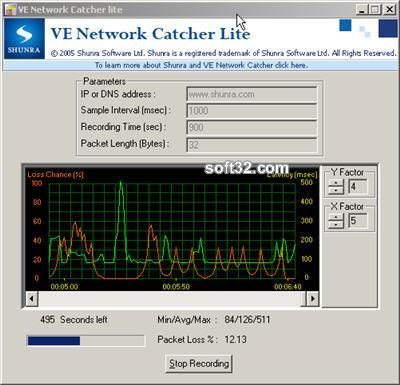Click the IP or DNS address field
Image resolution: width=400 pixels, height=385 pixels.
click(x=251, y=94)
